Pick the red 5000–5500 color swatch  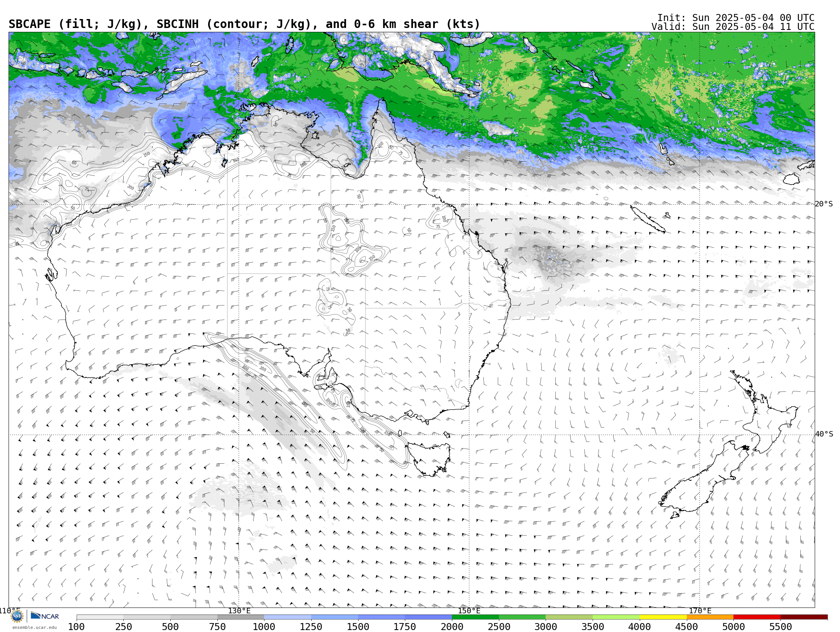[x=757, y=617]
